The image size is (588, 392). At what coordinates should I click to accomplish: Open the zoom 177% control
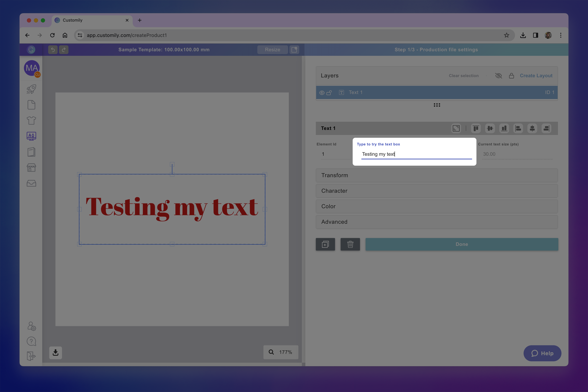tap(281, 352)
